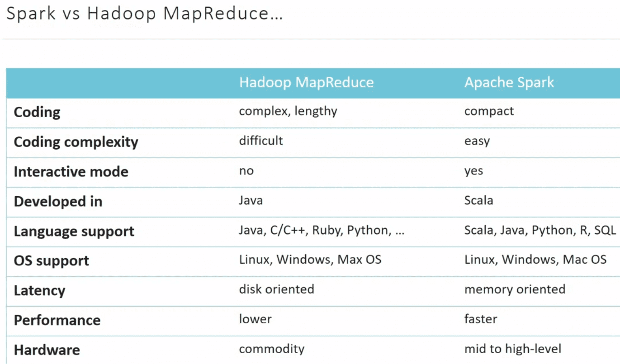The image size is (620, 364).
Task: Select the 'compact' cell under Apache Spark
Action: (x=489, y=111)
